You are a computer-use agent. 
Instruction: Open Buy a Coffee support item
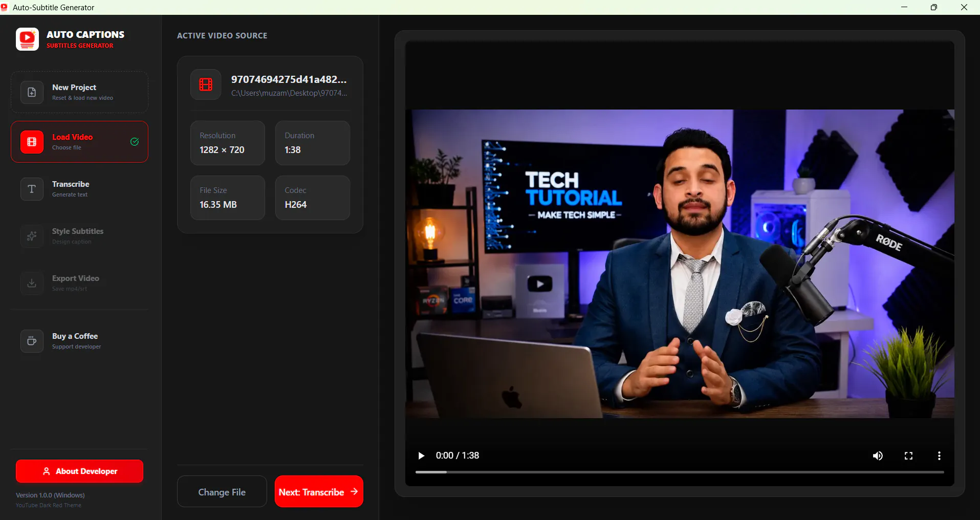tap(79, 341)
